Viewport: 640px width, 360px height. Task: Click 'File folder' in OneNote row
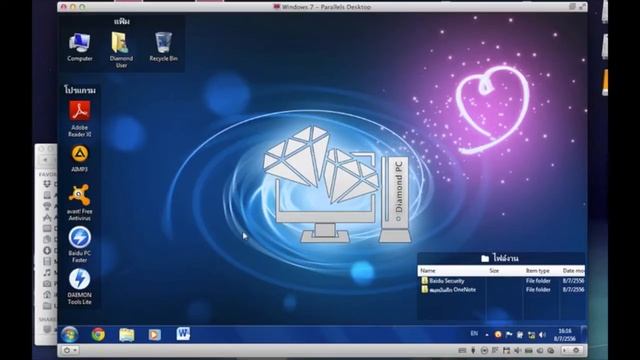[x=538, y=289]
